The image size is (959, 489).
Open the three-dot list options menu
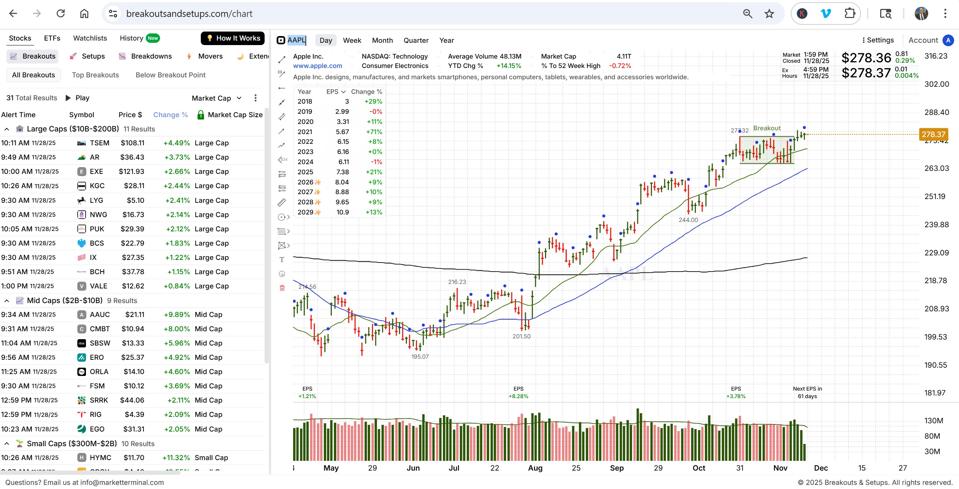[255, 98]
